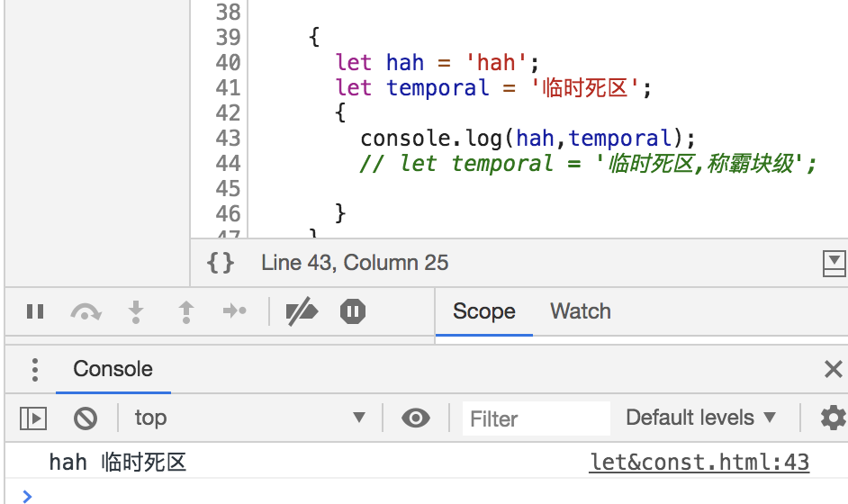Click the step into function icon
The image size is (848, 504).
tap(136, 312)
